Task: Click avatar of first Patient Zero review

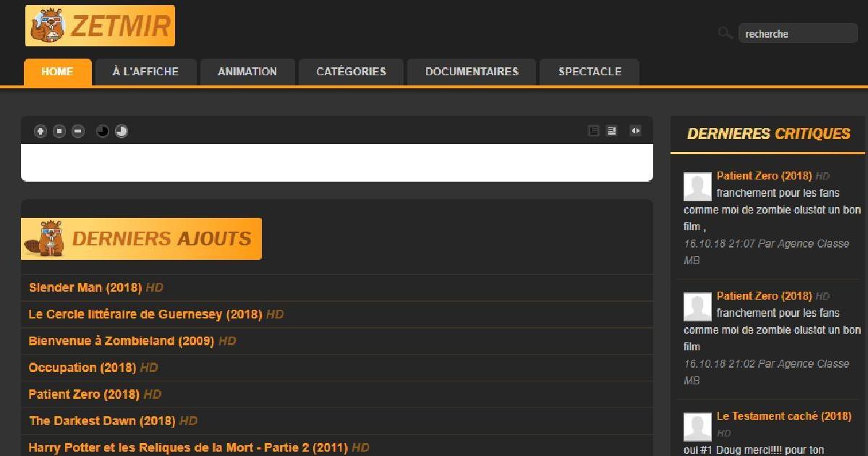Action: [697, 187]
